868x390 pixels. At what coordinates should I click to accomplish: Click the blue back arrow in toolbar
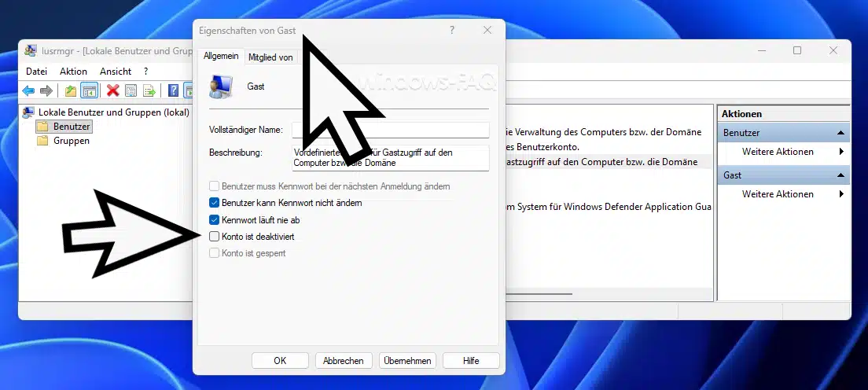[x=28, y=90]
